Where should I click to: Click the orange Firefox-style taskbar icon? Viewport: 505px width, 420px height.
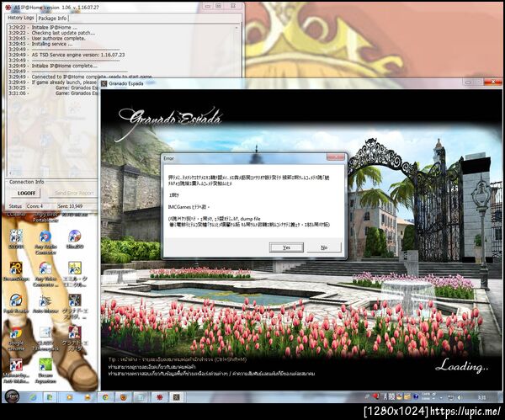point(124,397)
